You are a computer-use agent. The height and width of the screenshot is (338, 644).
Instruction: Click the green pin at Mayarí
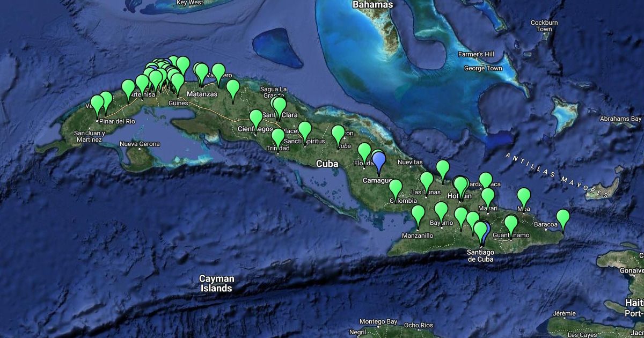tap(487, 196)
